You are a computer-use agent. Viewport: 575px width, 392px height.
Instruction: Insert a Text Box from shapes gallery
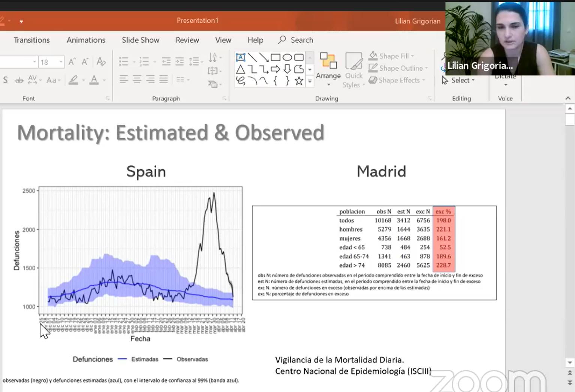point(241,57)
